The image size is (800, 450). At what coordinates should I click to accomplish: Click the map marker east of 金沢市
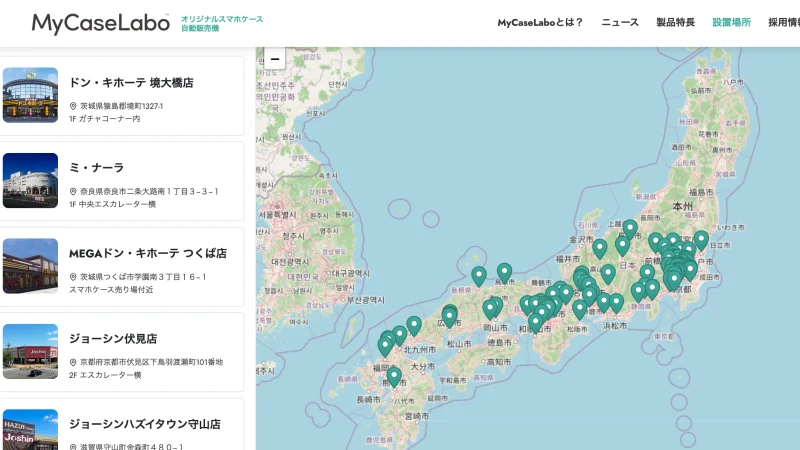[x=599, y=248]
